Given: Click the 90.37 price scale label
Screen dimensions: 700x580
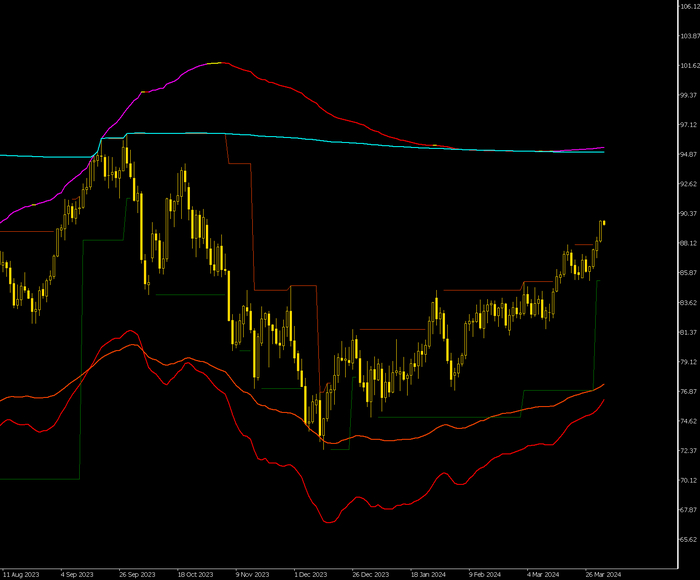Looking at the screenshot, I should [x=690, y=213].
